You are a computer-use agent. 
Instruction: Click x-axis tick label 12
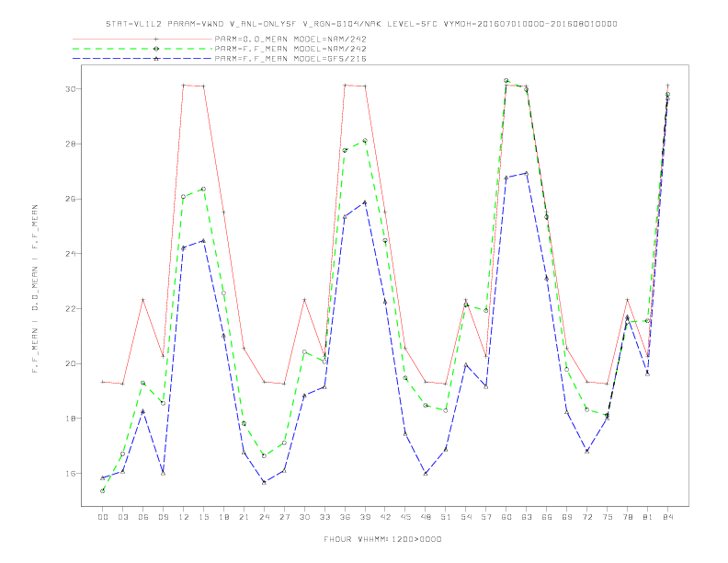pyautogui.click(x=184, y=517)
